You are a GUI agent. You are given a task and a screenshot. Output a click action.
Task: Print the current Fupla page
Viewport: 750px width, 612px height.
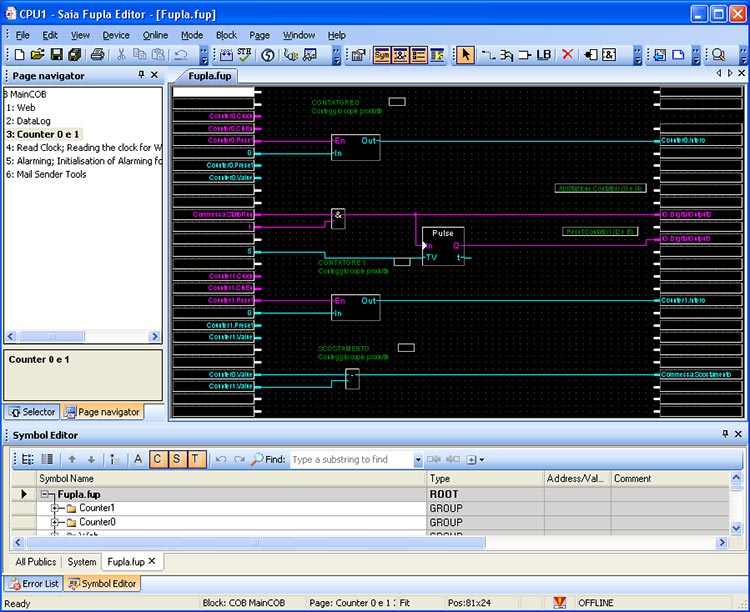[98, 55]
